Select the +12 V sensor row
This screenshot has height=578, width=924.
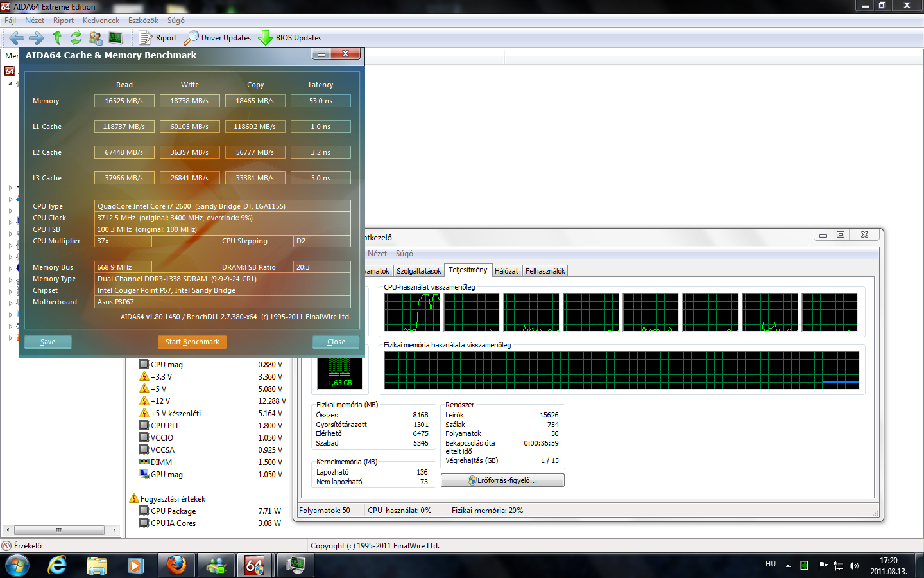coord(212,401)
